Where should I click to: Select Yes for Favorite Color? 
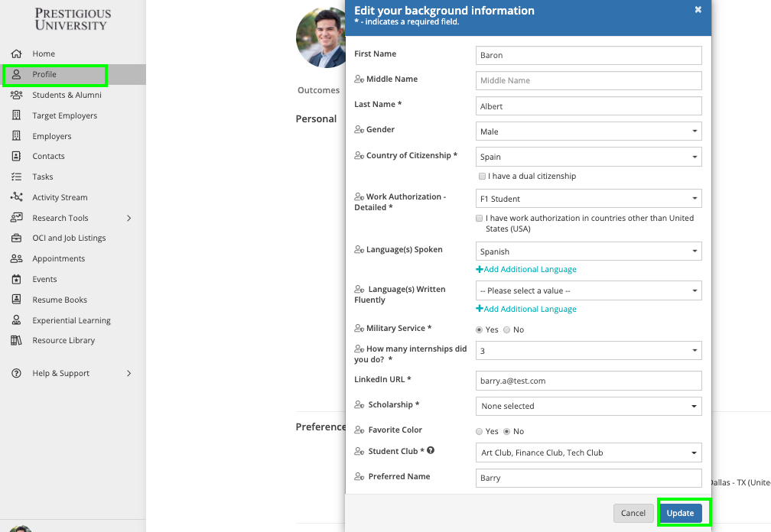(x=480, y=432)
